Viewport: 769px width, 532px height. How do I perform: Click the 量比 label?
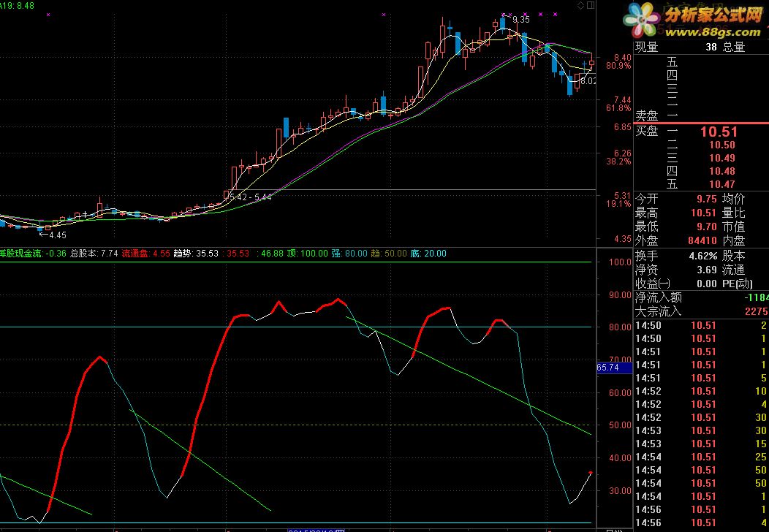[x=734, y=213]
